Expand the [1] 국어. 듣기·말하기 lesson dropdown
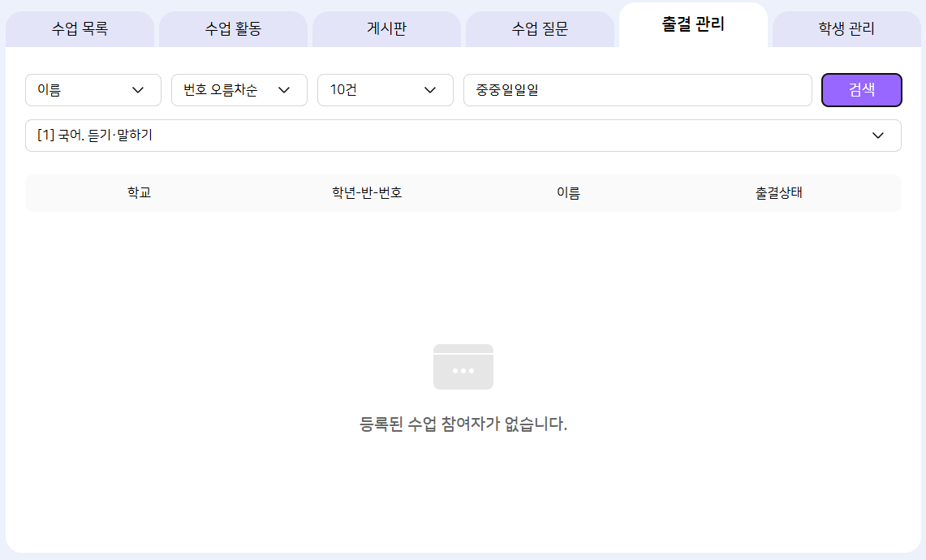 tap(463, 136)
